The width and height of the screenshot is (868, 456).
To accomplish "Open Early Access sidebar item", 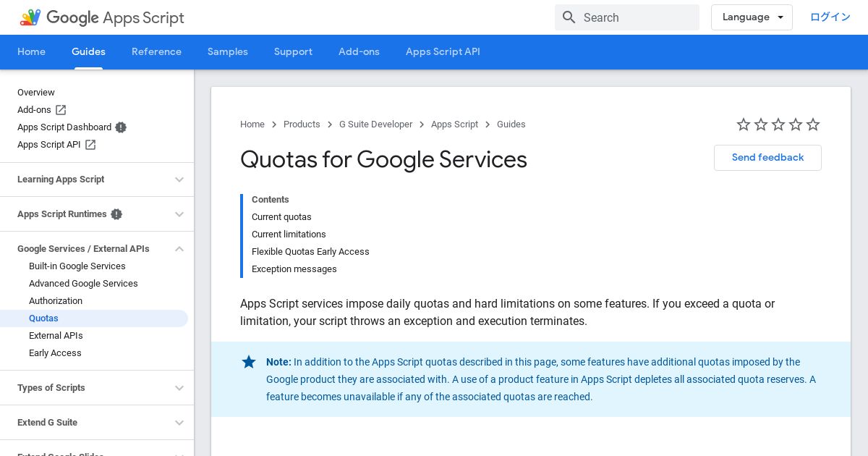I will 55,353.
